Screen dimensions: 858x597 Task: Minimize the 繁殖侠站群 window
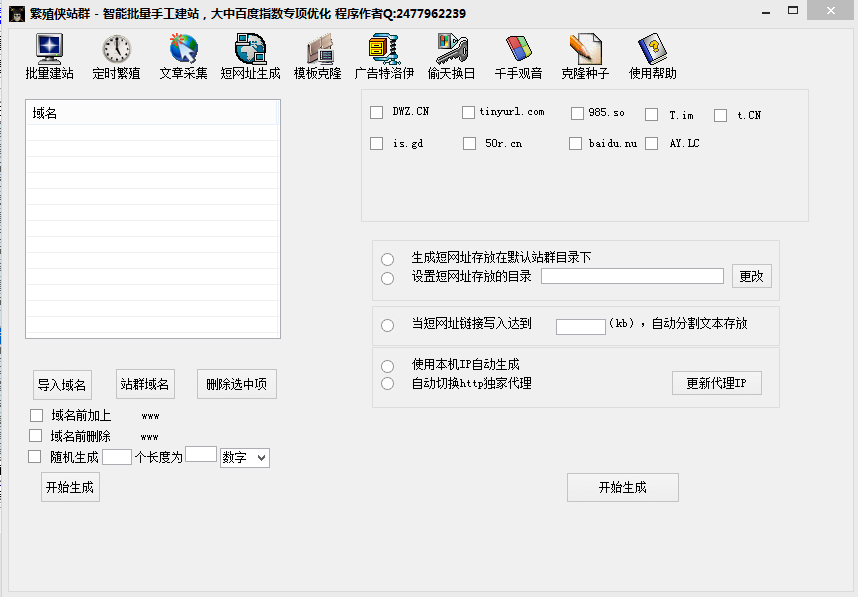point(766,11)
